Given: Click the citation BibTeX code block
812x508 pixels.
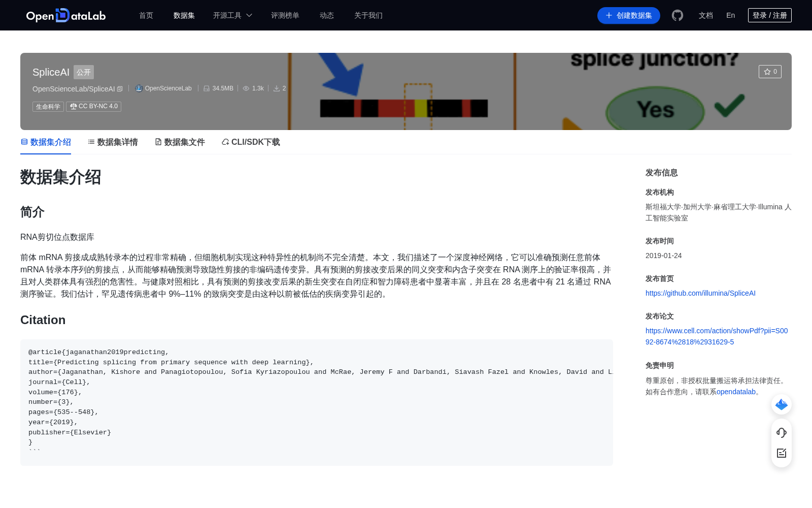Looking at the screenshot, I should 317,402.
